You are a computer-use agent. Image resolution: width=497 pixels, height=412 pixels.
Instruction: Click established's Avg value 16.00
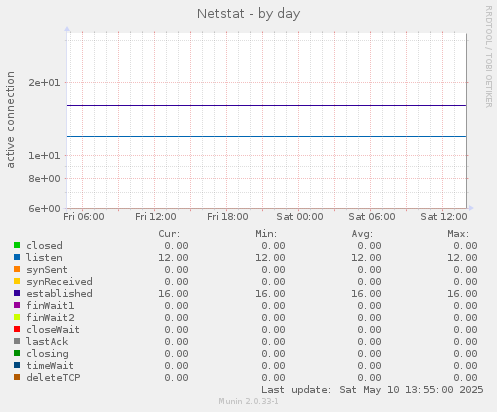366,294
